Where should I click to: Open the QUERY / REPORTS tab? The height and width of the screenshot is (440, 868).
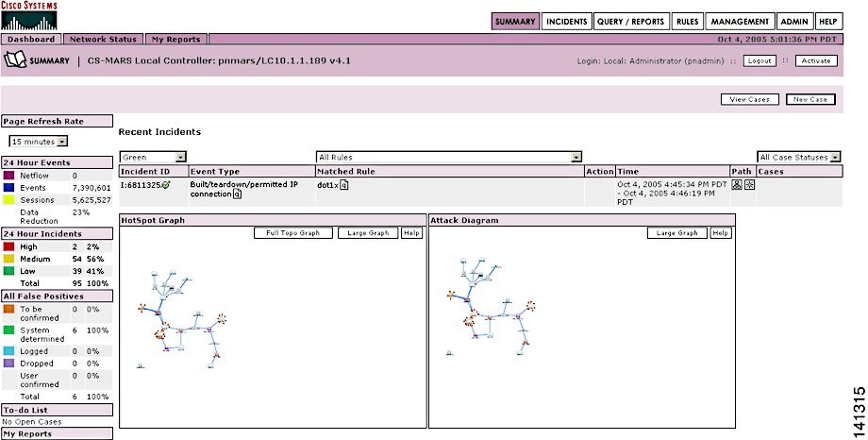coord(630,22)
